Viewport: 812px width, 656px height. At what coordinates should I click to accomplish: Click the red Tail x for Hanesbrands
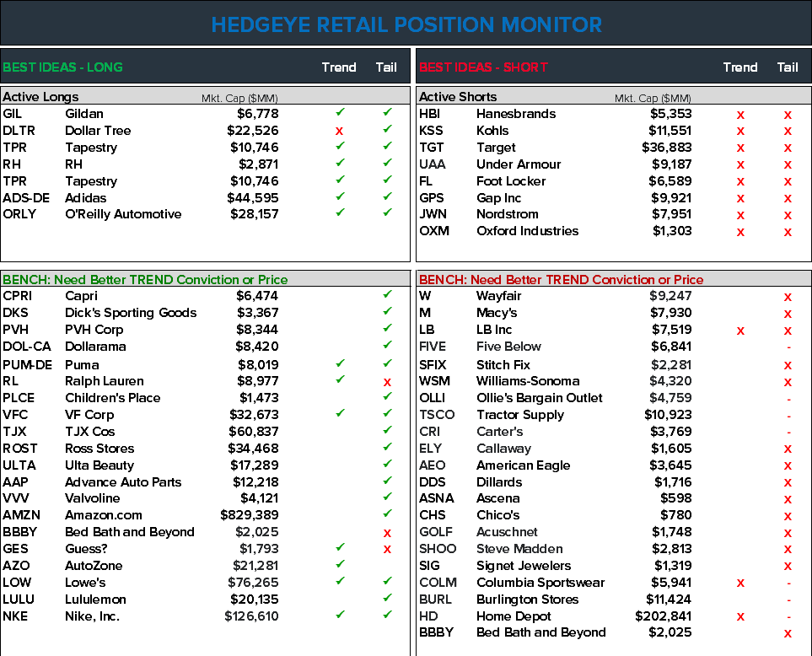pos(788,113)
